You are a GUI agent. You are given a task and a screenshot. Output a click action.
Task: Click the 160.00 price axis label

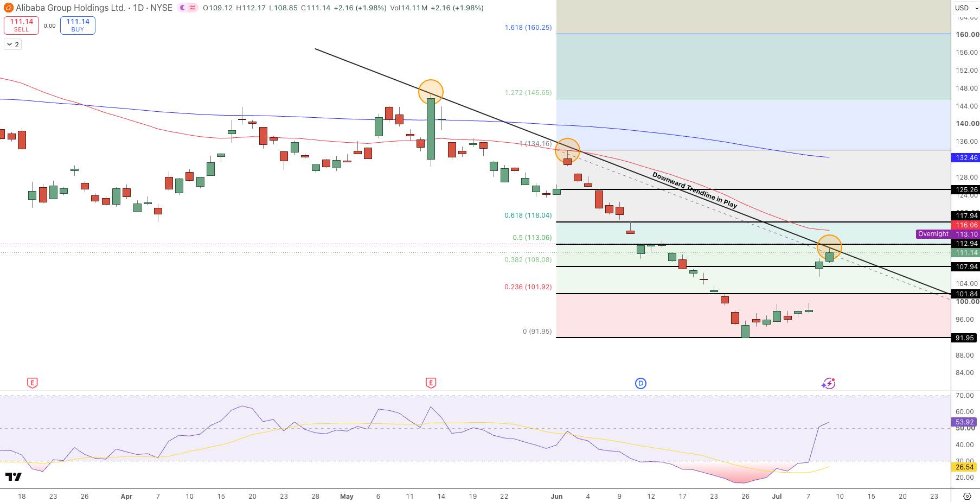(967, 34)
